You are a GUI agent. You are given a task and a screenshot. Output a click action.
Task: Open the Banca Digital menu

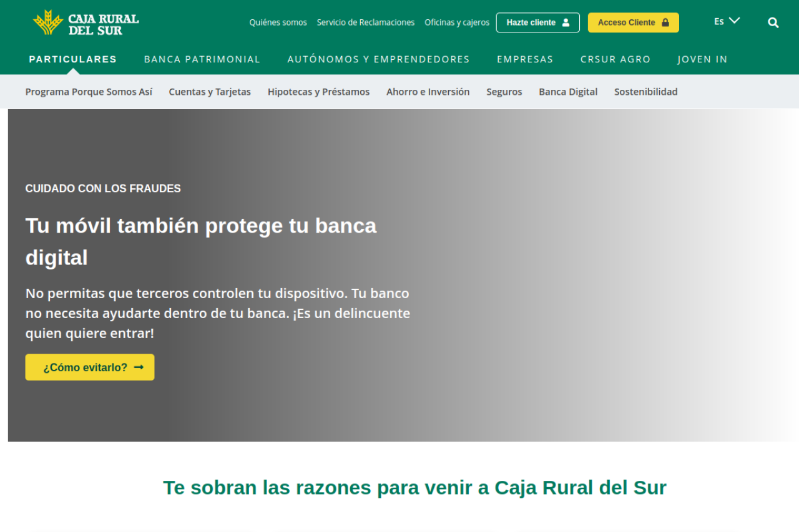coord(568,92)
